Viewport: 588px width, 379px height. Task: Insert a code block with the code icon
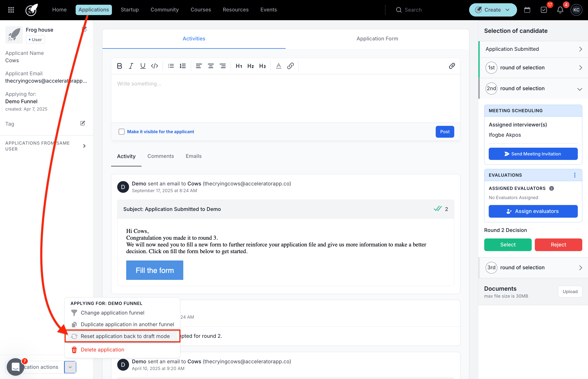point(154,66)
